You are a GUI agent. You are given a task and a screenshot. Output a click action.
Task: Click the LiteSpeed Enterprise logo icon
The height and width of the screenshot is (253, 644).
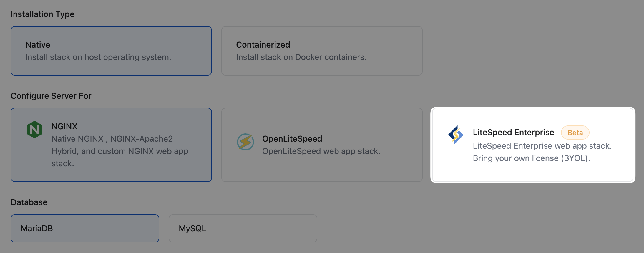456,135
